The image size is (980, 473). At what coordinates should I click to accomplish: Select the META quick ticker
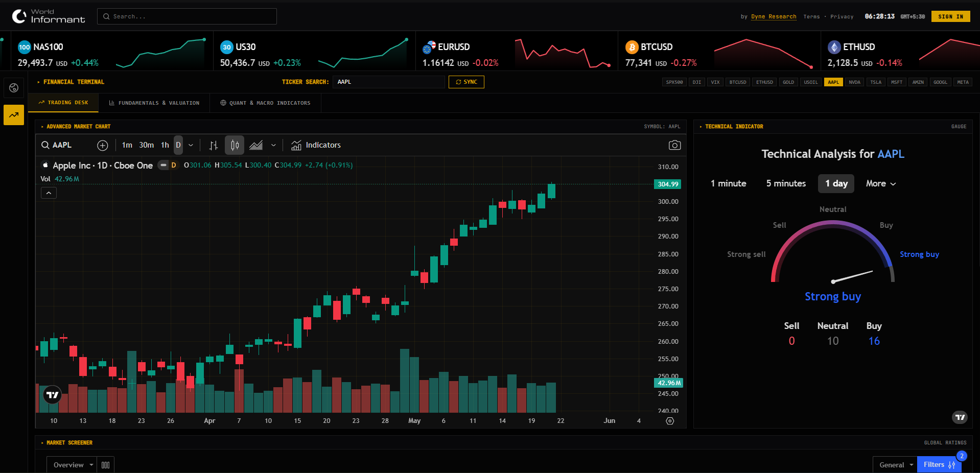(x=963, y=82)
